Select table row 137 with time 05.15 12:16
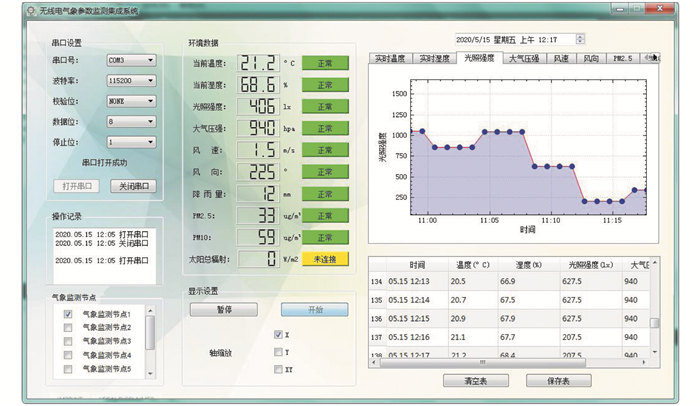The height and width of the screenshot is (406, 700). point(509,337)
